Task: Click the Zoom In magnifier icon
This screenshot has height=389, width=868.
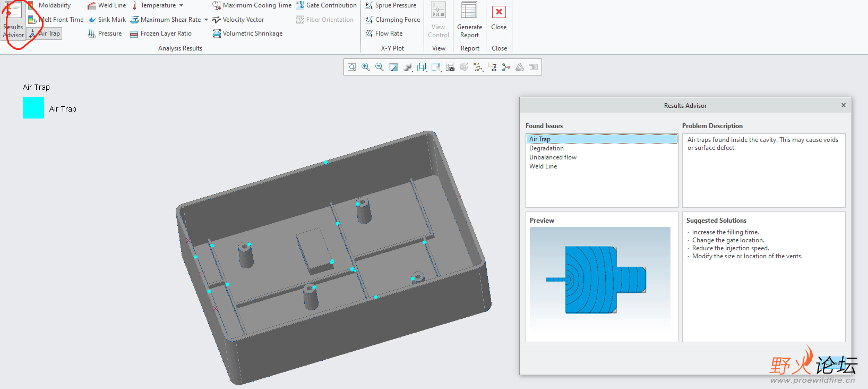Action: point(366,67)
